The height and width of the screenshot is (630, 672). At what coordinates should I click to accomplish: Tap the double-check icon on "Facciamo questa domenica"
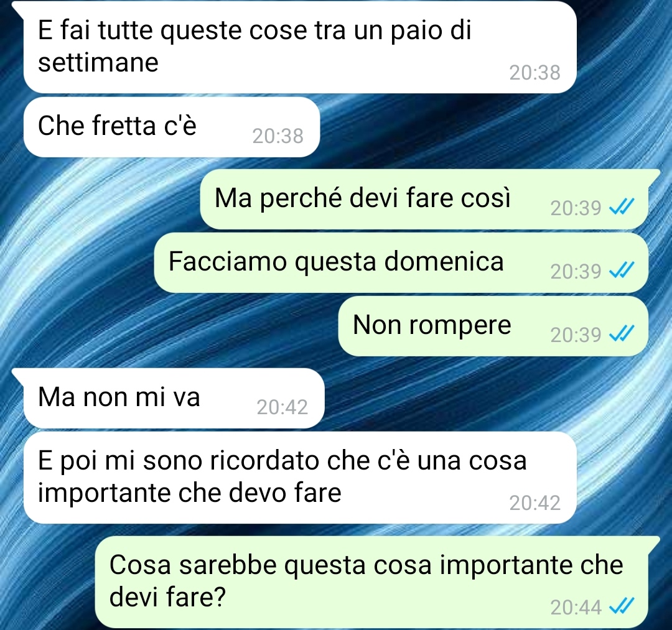coord(622,271)
